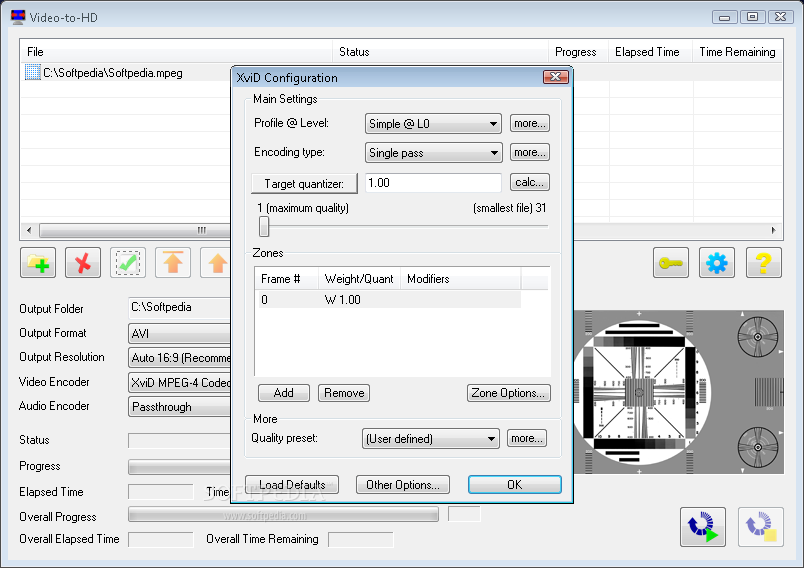The image size is (804, 568).
Task: Select the C:\Softpedia\Softpedia.mpeg file row
Action: tap(126, 73)
